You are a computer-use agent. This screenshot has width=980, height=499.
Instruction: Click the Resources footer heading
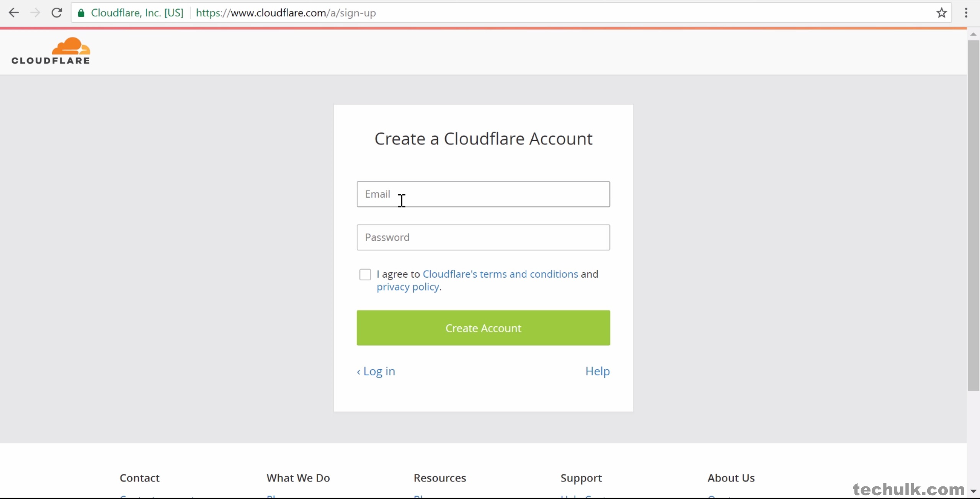point(439,478)
